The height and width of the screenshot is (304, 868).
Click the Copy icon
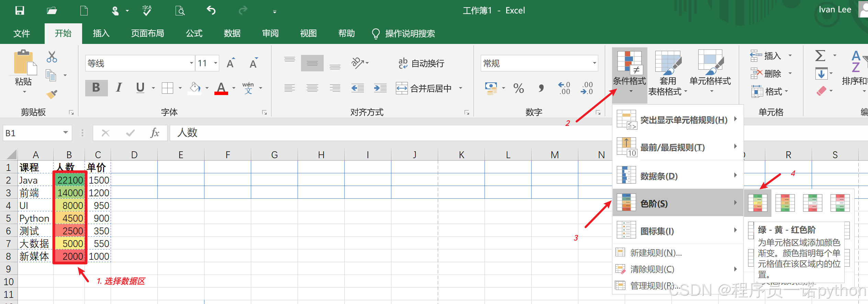(51, 75)
